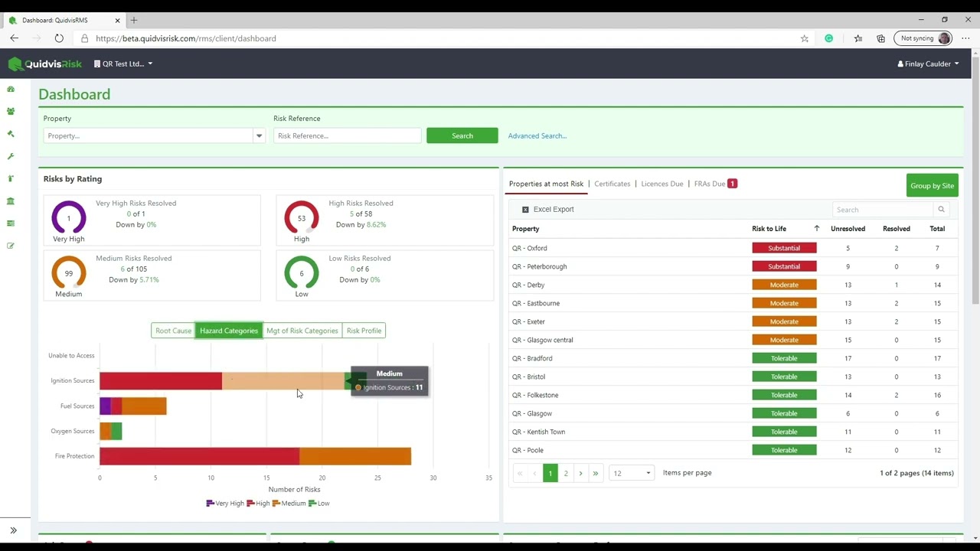Open the QR Test Ltd company dropdown
The height and width of the screenshot is (551, 980).
coord(123,64)
